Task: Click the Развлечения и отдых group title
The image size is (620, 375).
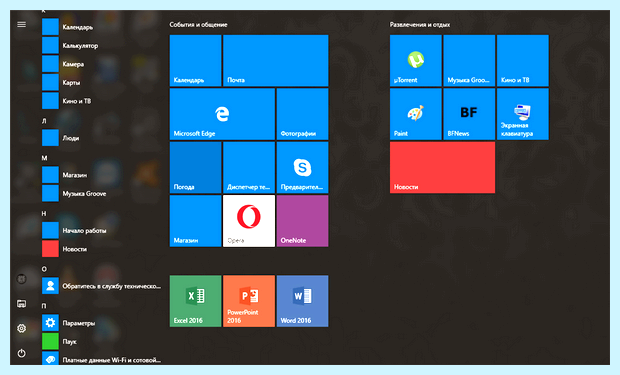Action: tap(420, 25)
